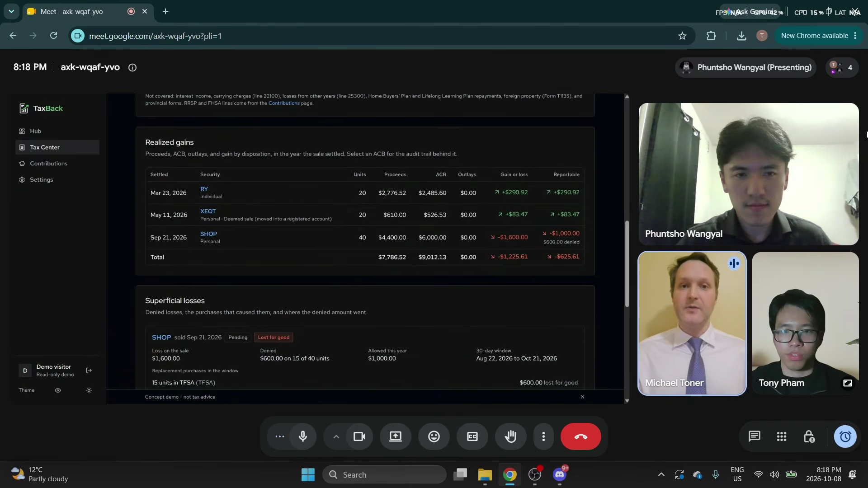Open Chrome extensions puzzle icon
This screenshot has width=868, height=488.
click(x=711, y=36)
